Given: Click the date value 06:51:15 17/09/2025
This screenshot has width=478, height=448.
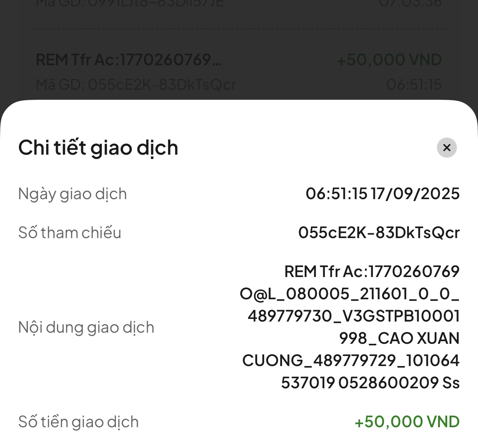Looking at the screenshot, I should [382, 194].
